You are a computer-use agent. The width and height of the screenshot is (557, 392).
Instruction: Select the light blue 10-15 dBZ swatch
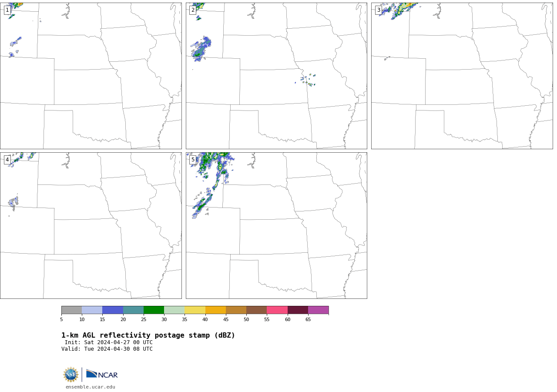pos(92,310)
